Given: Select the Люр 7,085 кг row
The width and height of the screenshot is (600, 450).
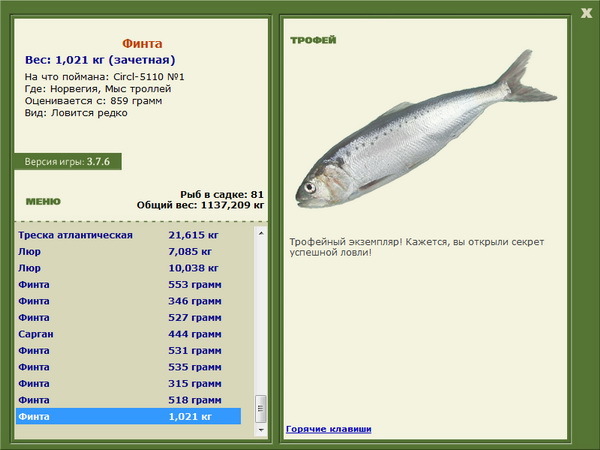Looking at the screenshot, I should pyautogui.click(x=129, y=251).
